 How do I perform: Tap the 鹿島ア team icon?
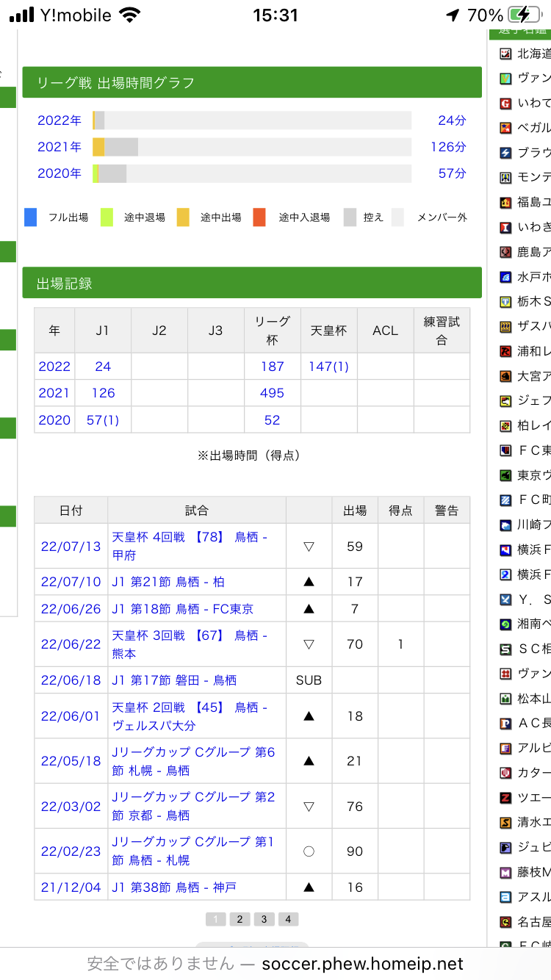click(x=505, y=252)
